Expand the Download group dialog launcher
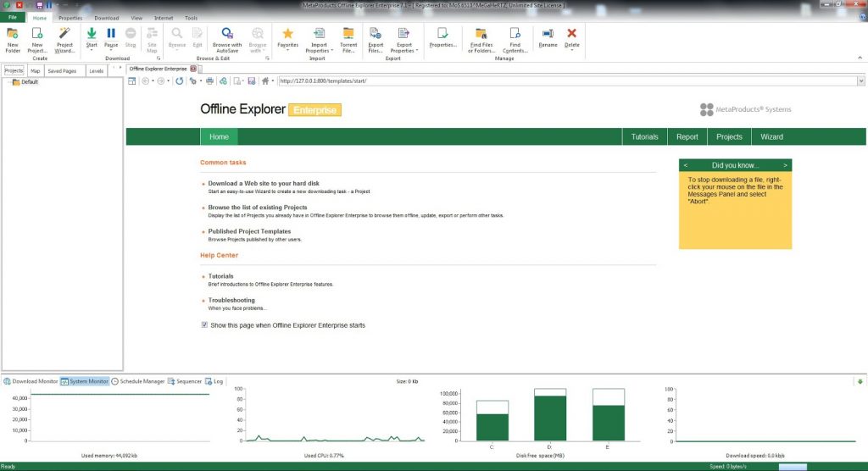 point(159,58)
